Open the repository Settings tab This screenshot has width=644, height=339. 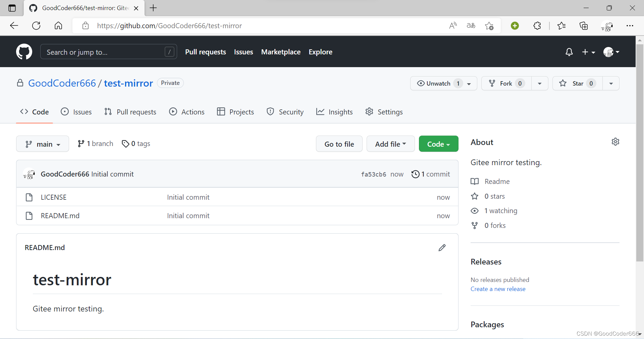click(384, 112)
